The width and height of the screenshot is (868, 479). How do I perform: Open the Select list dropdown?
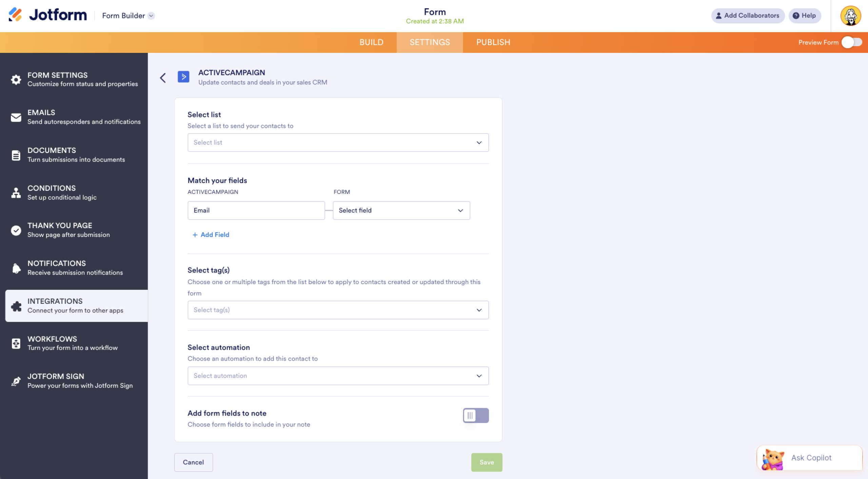point(338,142)
